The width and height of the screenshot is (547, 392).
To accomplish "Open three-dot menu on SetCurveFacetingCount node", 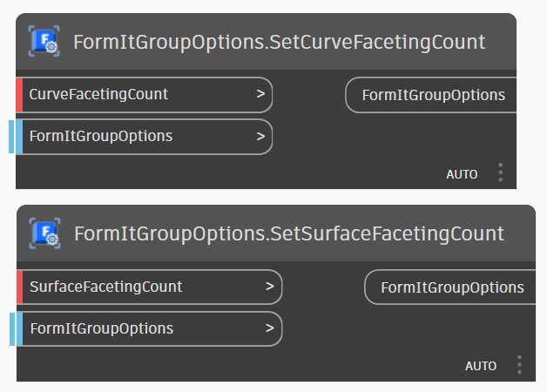I will click(x=500, y=172).
